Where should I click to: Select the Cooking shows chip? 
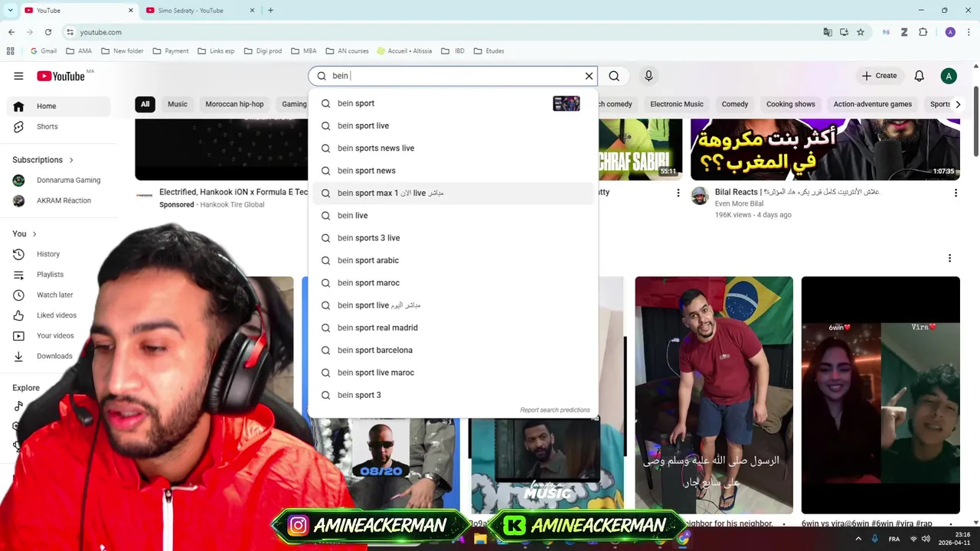click(791, 104)
